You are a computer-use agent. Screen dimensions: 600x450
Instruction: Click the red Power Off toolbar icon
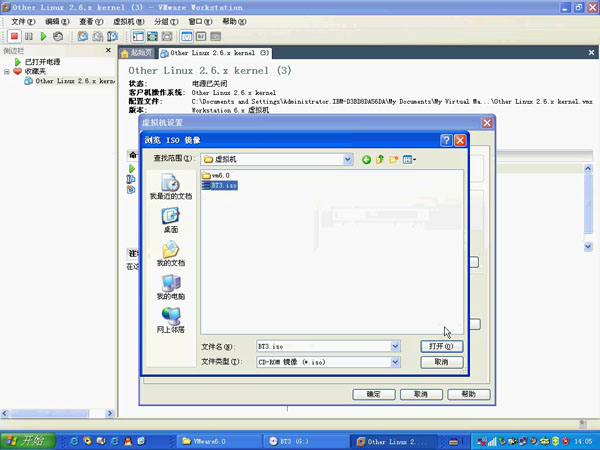click(x=14, y=37)
